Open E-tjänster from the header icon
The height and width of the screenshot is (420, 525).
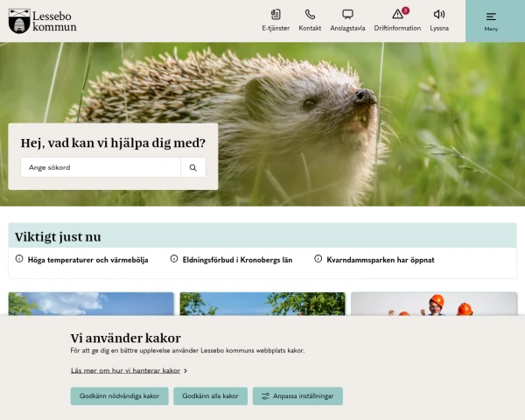[276, 15]
